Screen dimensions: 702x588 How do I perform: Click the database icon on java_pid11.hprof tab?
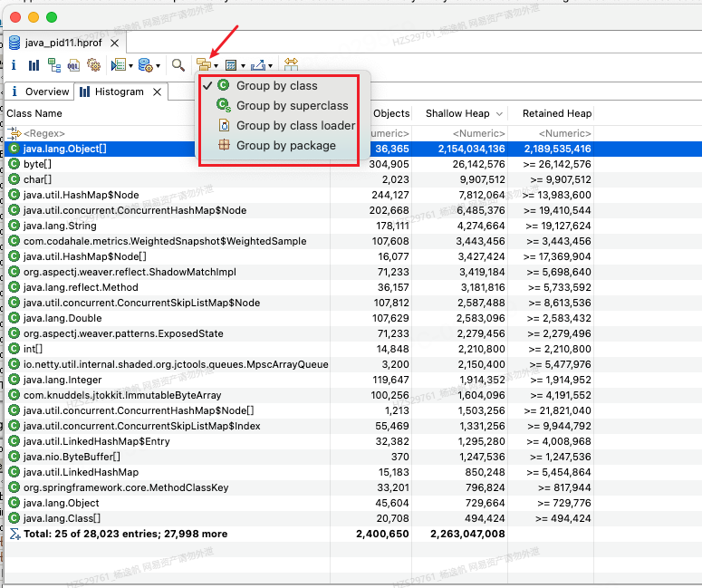pyautogui.click(x=14, y=43)
